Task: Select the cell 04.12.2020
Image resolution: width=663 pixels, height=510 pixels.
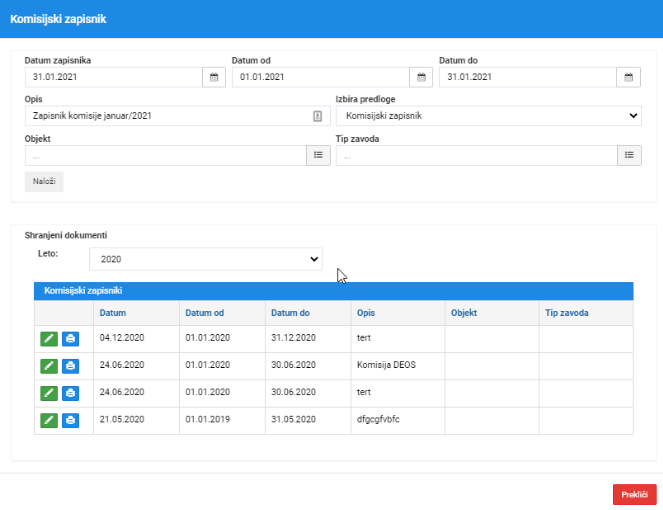Action: pyautogui.click(x=136, y=339)
